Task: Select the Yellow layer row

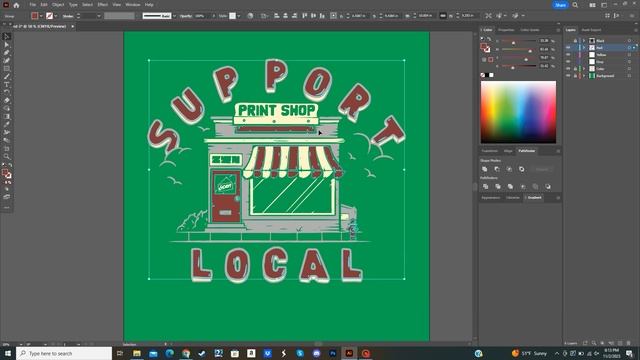Action: [x=601, y=55]
